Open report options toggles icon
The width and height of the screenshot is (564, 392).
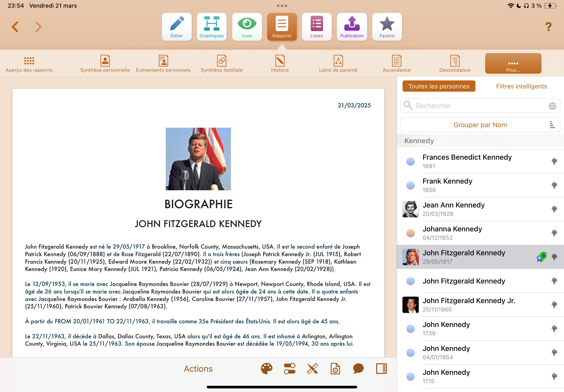(x=289, y=369)
